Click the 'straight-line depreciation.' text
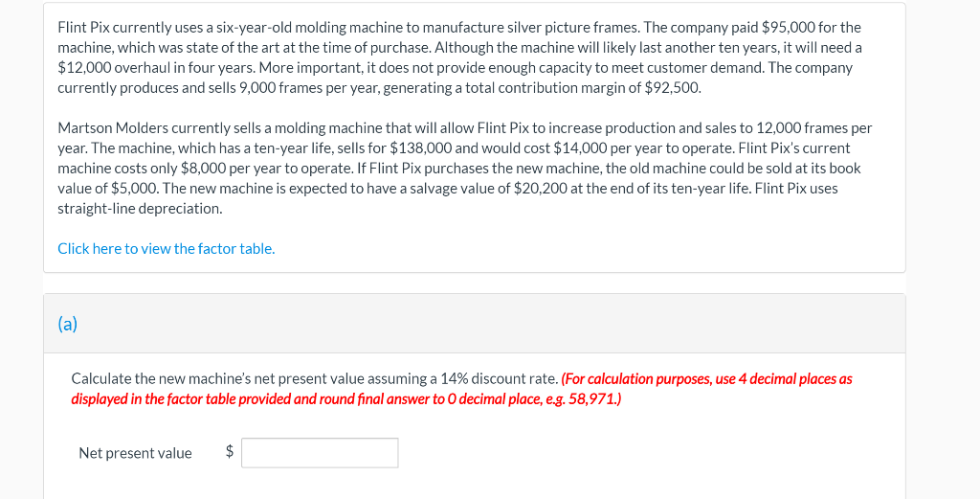 tap(140, 209)
